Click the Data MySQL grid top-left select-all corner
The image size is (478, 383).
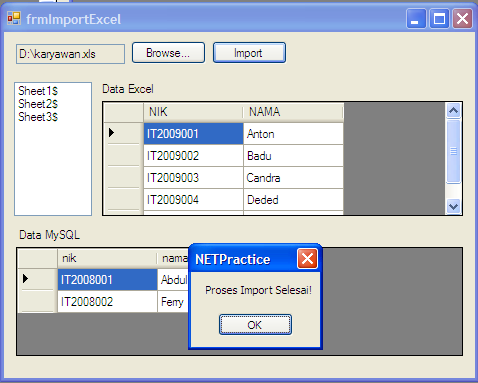tap(37, 258)
